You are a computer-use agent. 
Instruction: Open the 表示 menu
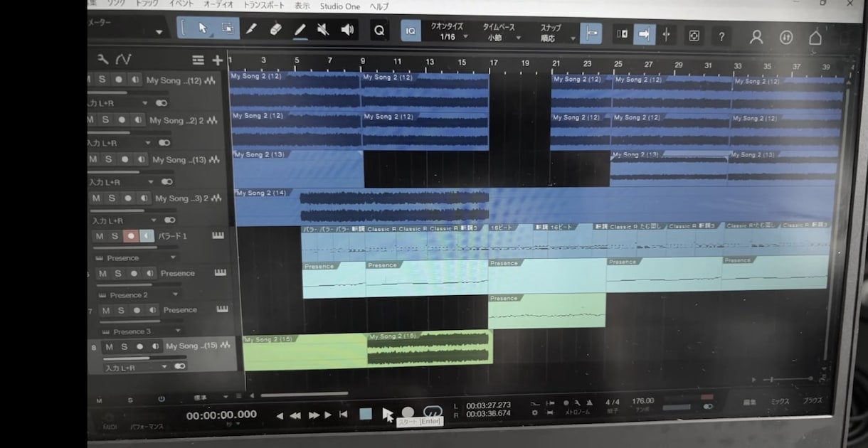(302, 6)
